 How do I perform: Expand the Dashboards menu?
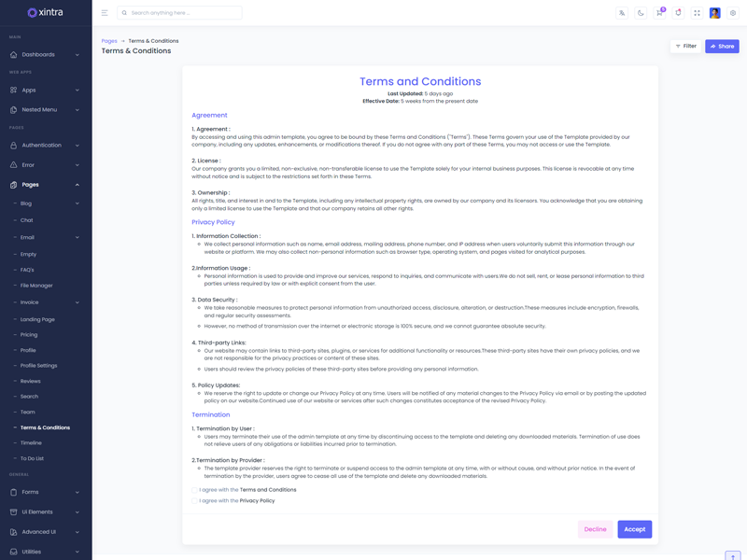pyautogui.click(x=45, y=55)
